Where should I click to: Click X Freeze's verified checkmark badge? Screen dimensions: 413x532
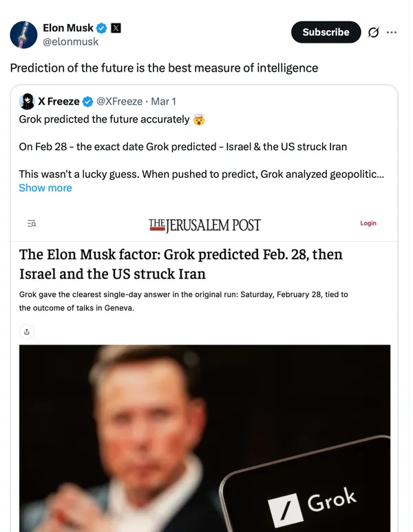click(x=87, y=102)
